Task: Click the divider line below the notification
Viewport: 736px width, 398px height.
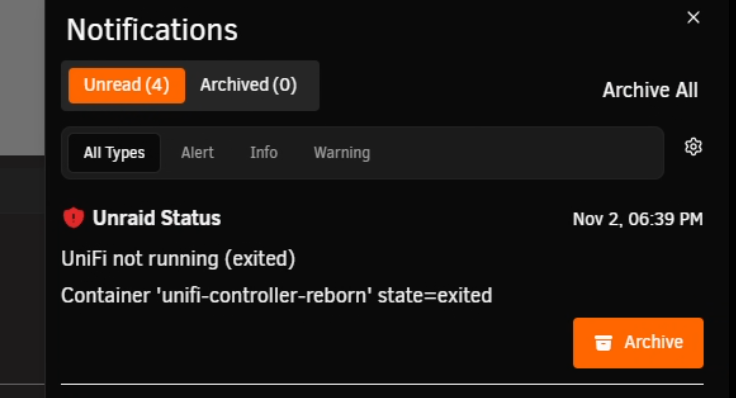Action: click(382, 384)
